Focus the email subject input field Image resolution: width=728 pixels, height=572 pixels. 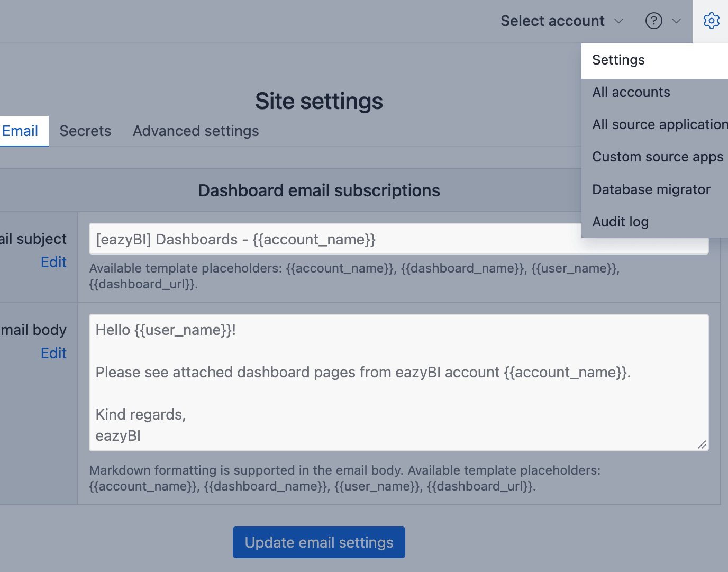[x=399, y=239]
